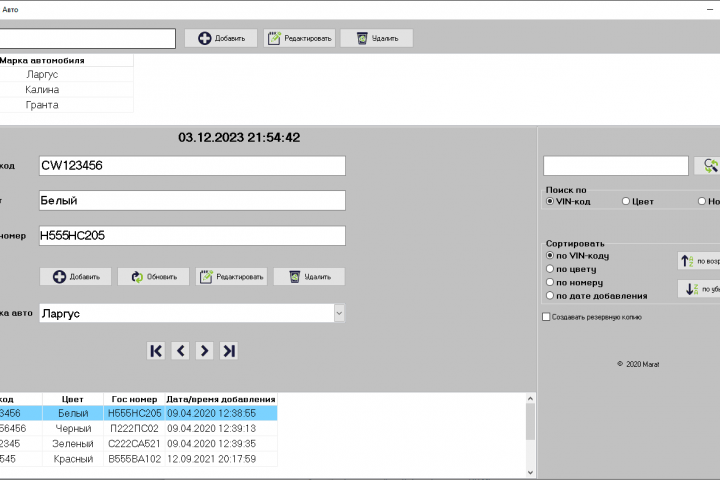Screen dimensions: 720x480
Task: Click scroll down arrow of table
Action: click(530, 472)
